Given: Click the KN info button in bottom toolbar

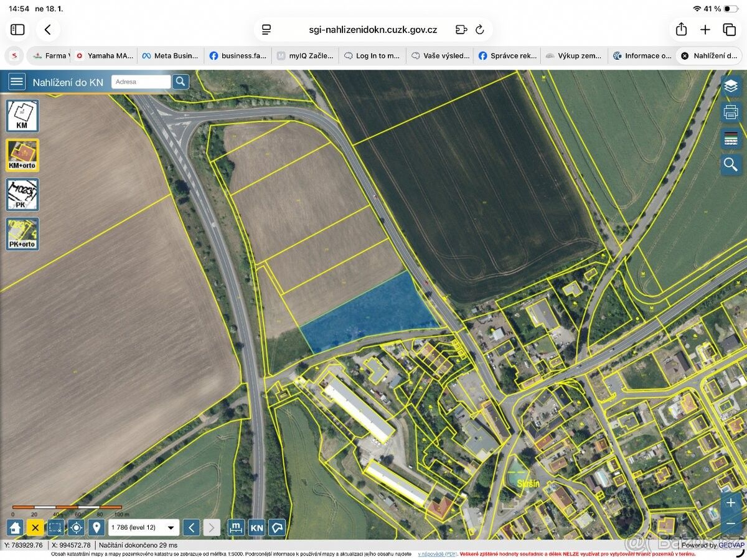Looking at the screenshot, I should [256, 528].
